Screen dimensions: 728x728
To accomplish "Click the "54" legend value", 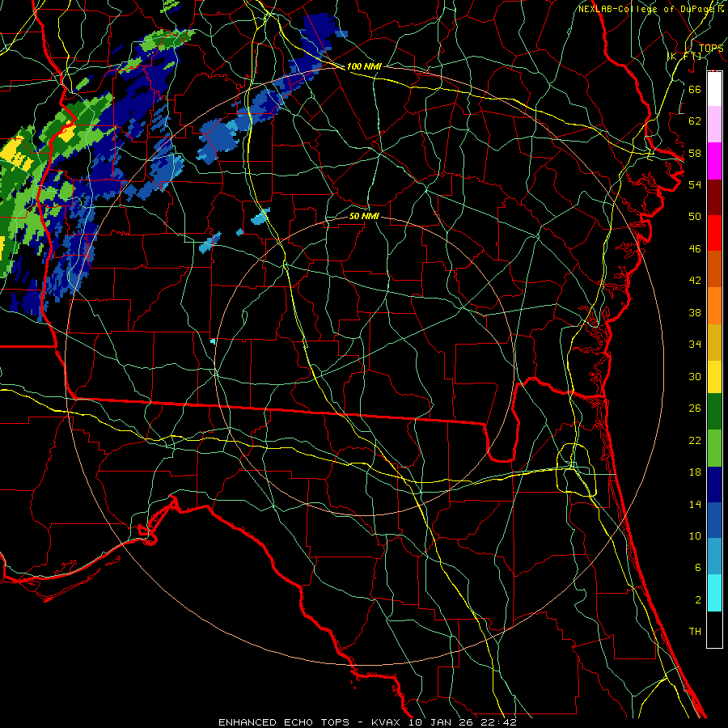I will (x=695, y=184).
